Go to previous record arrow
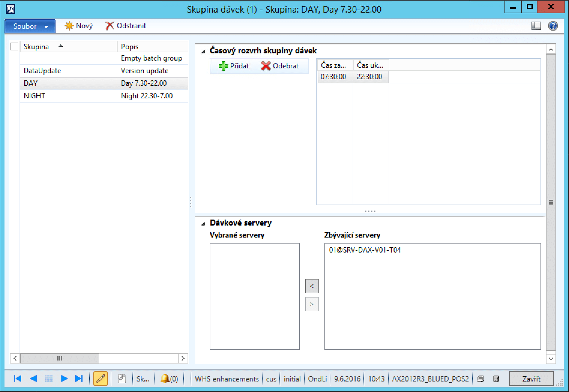569x392 pixels. pyautogui.click(x=33, y=379)
